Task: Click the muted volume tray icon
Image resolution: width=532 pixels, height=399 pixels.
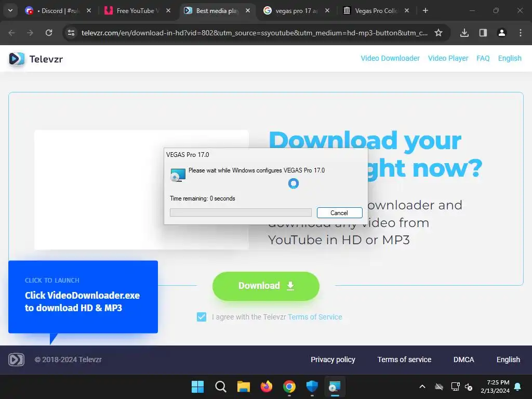Action: click(469, 387)
